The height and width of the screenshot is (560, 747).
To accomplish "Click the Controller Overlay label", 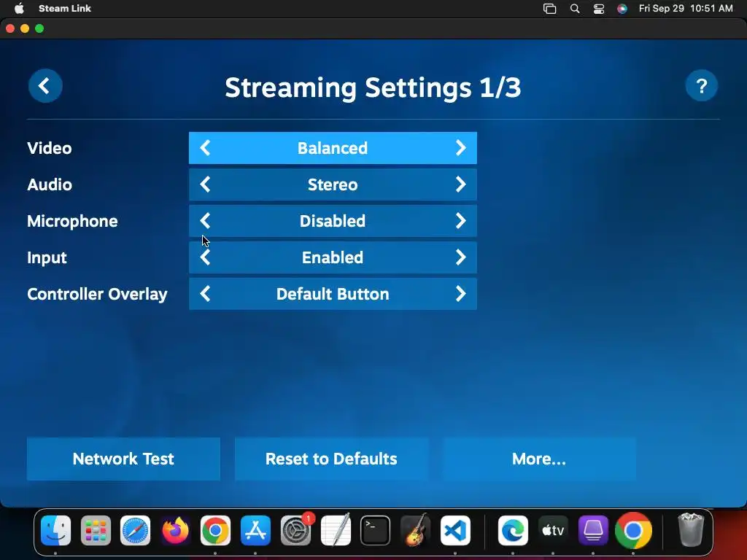I will 97,294.
